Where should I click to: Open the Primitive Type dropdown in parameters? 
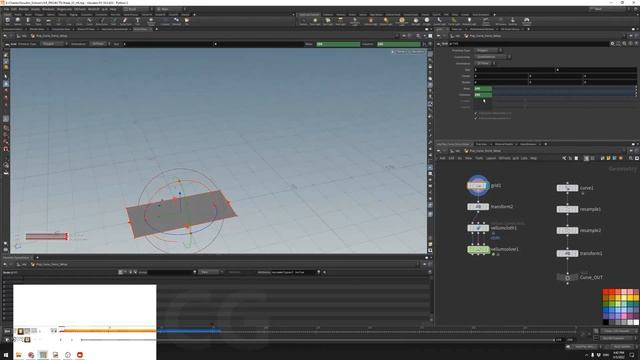[489, 50]
